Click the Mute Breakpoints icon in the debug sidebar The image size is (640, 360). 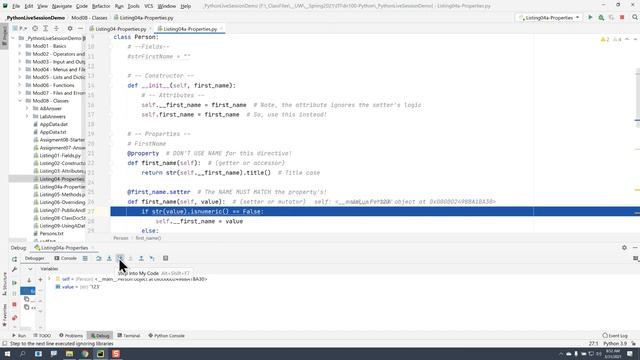(x=14, y=318)
